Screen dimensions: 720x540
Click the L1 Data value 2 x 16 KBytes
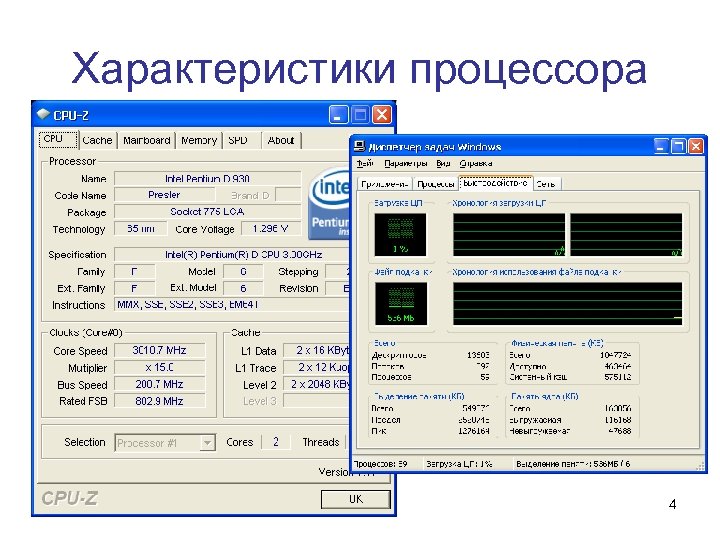pos(317,350)
